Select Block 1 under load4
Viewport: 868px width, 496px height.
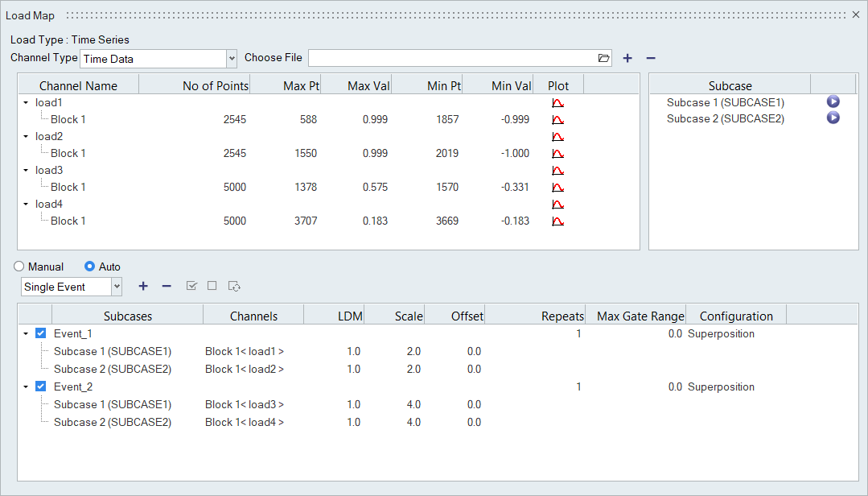(x=68, y=221)
